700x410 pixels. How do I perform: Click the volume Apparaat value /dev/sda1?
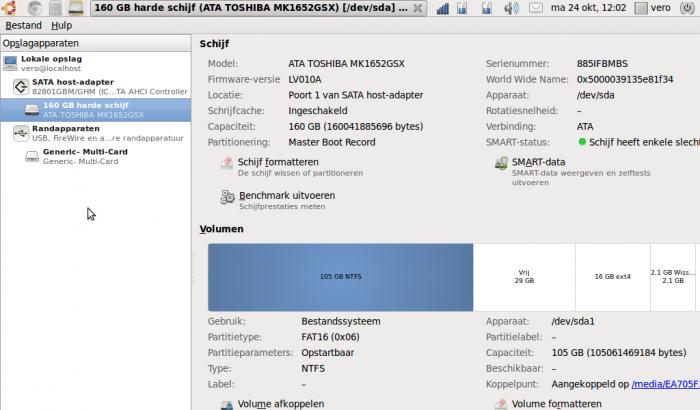tap(573, 321)
